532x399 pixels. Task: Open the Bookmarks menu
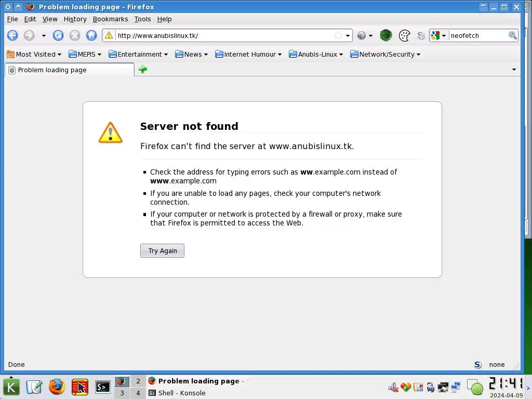[110, 19]
